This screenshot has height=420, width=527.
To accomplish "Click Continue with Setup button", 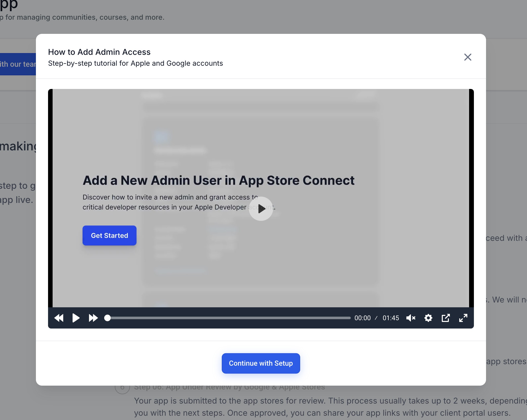I will coord(261,363).
